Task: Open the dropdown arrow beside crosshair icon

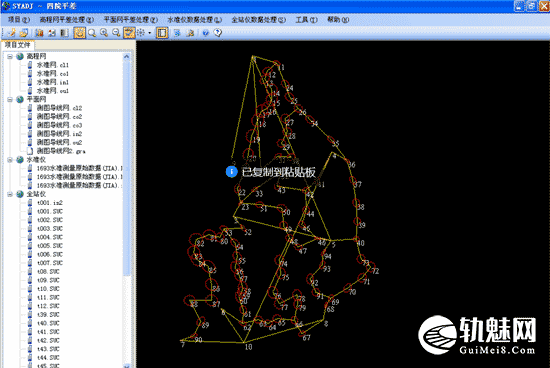Action: coord(150,33)
